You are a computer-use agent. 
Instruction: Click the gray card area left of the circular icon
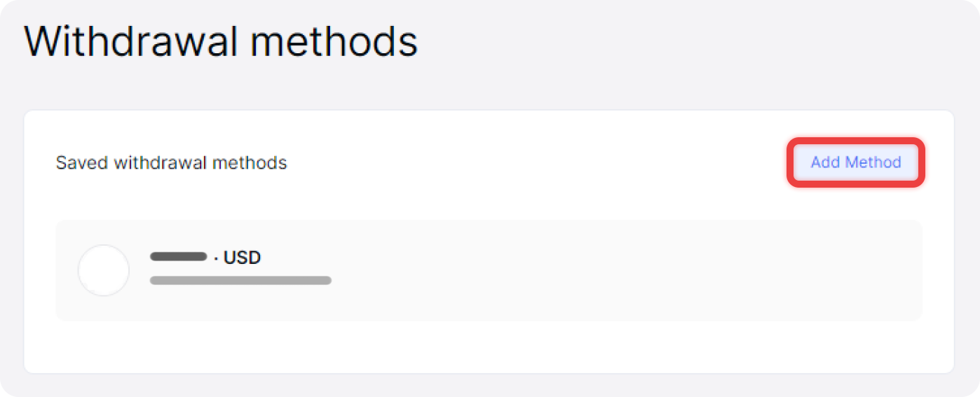click(67, 270)
